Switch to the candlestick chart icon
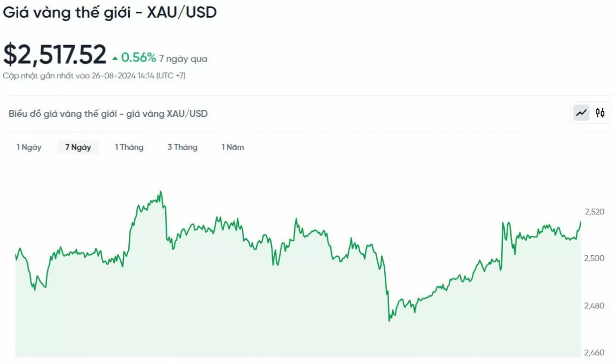This screenshot has height=364, width=614. 600,113
